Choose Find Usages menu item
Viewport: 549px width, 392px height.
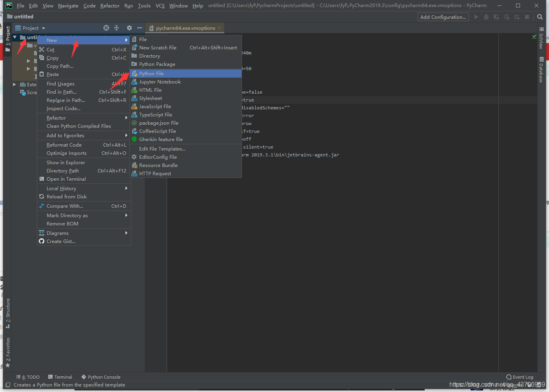(x=83, y=83)
